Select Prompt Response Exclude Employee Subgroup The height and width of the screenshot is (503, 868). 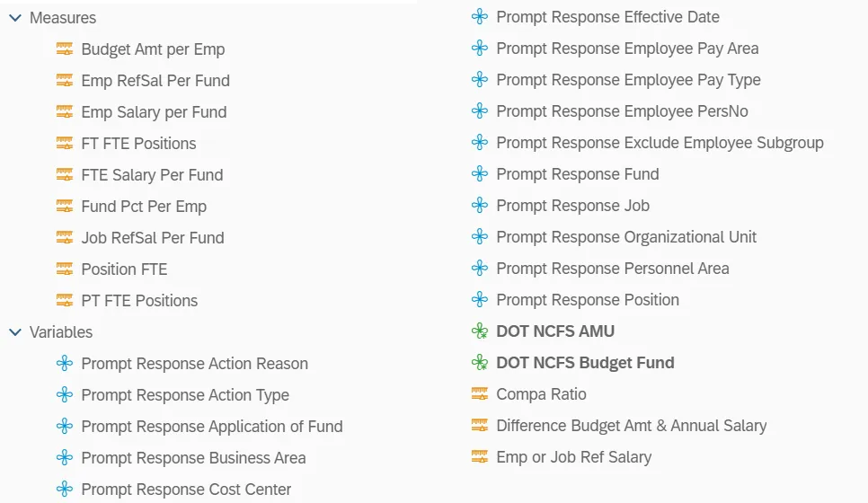coord(660,143)
